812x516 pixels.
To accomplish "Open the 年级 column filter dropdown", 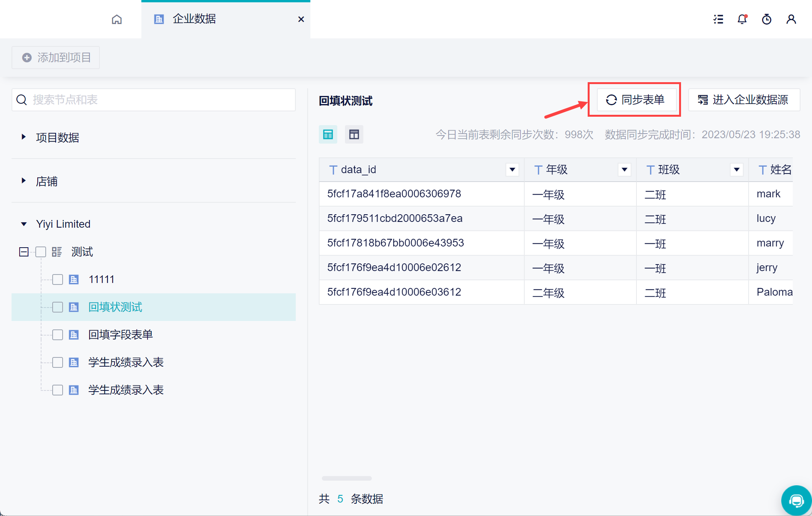I will point(624,169).
